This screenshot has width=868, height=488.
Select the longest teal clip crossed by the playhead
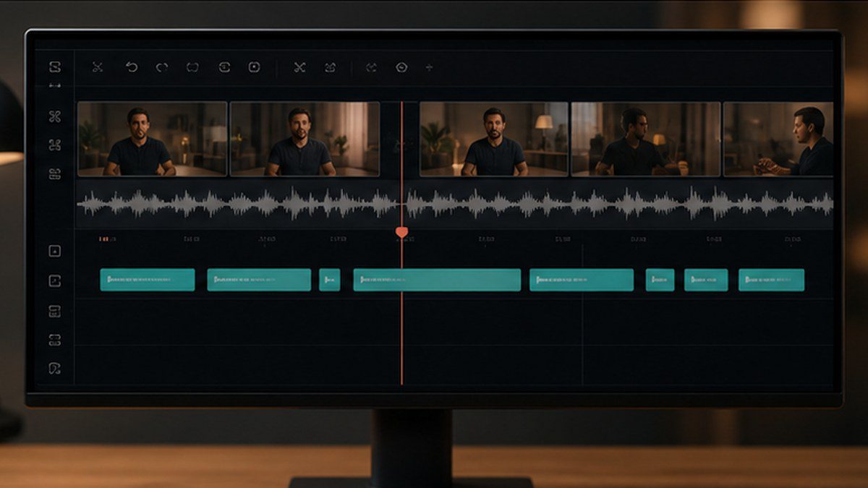click(x=437, y=280)
